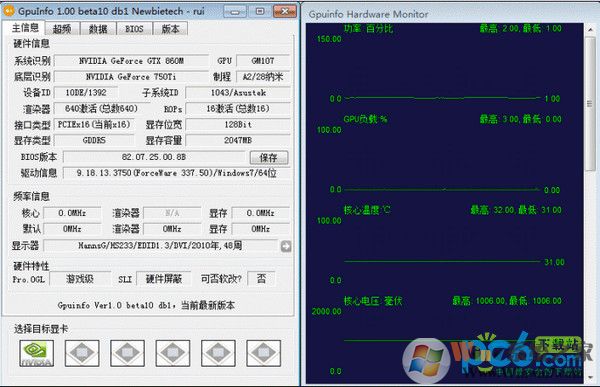Click the Gpuinfo Ver1.0 beta10 status text
600x387 pixels.
(x=146, y=305)
